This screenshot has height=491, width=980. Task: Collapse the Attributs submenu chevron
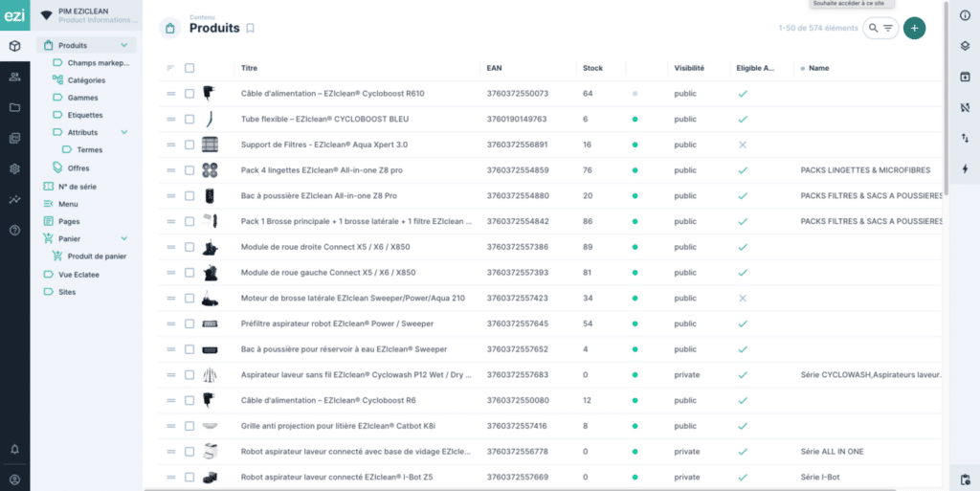[x=123, y=132]
